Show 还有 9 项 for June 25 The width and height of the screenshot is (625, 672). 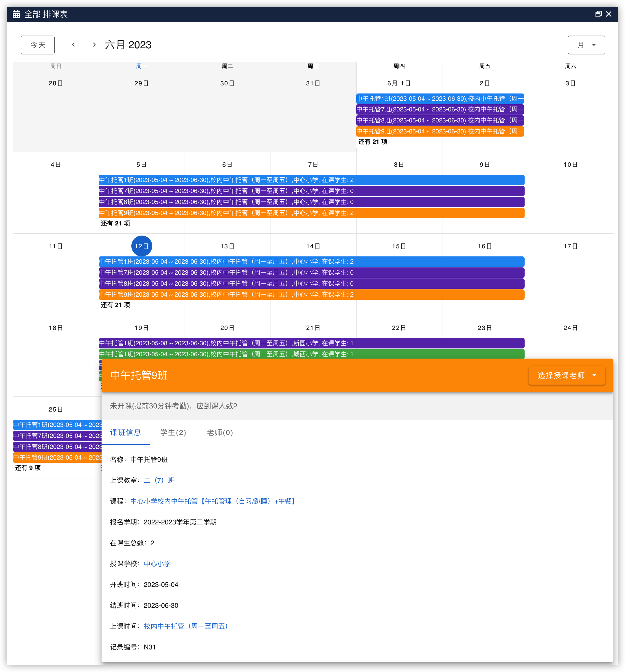coord(28,468)
